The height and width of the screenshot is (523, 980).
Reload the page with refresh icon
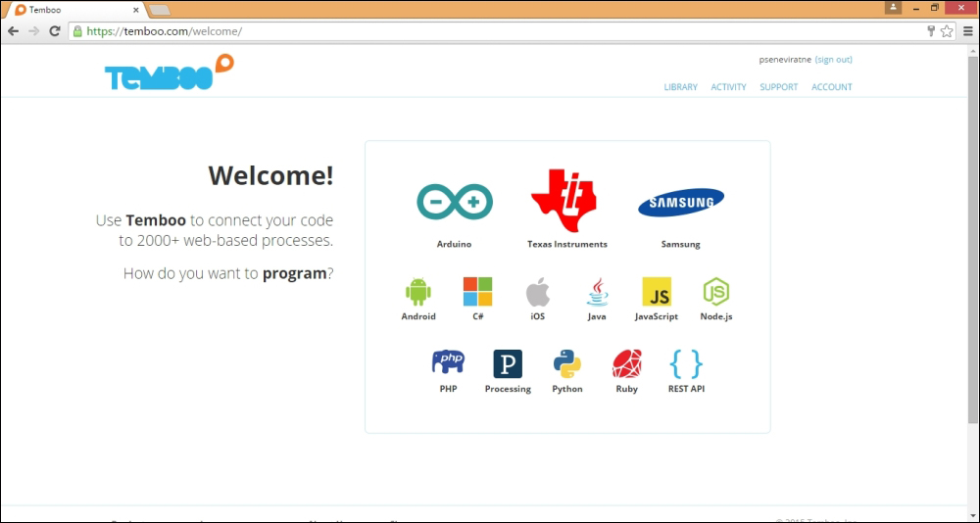(55, 31)
